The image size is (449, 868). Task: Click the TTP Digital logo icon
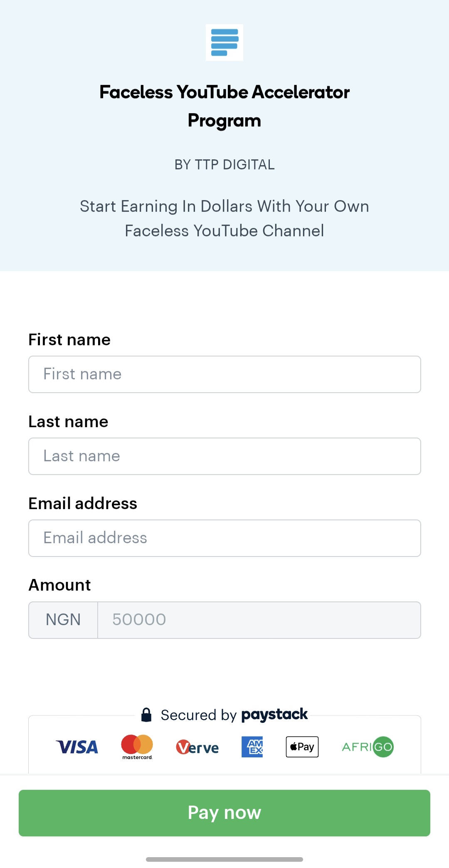point(224,42)
